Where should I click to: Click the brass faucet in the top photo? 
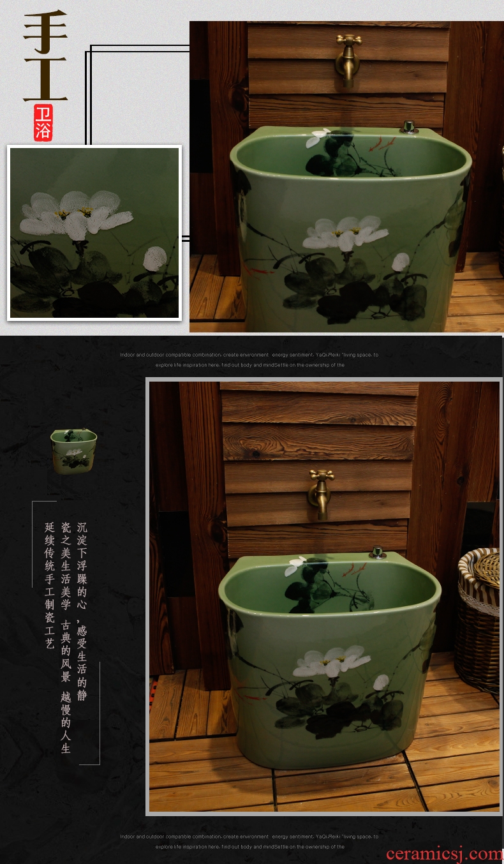pyautogui.click(x=348, y=59)
